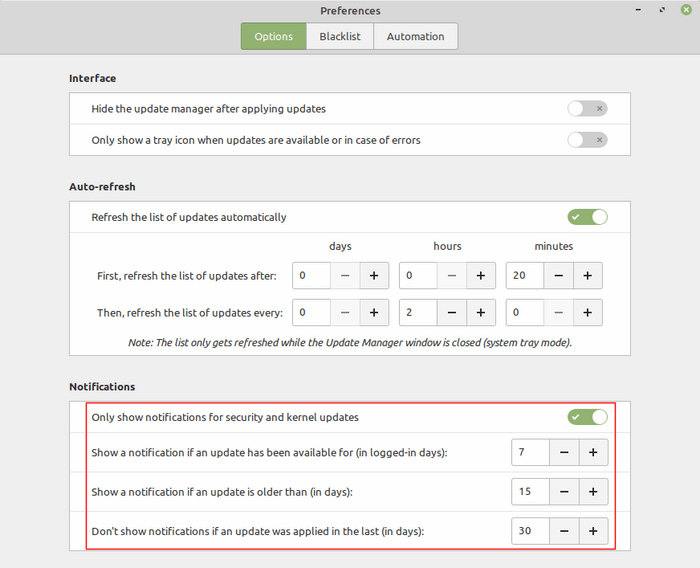Increase days for first refresh after
The image size is (700, 568).
point(374,276)
